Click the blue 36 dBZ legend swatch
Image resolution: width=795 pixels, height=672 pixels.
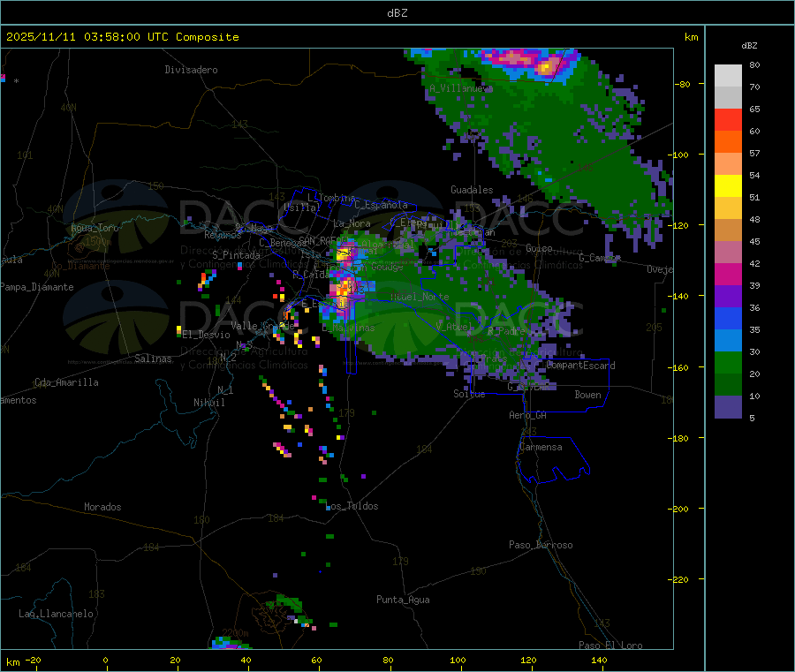coord(728,318)
